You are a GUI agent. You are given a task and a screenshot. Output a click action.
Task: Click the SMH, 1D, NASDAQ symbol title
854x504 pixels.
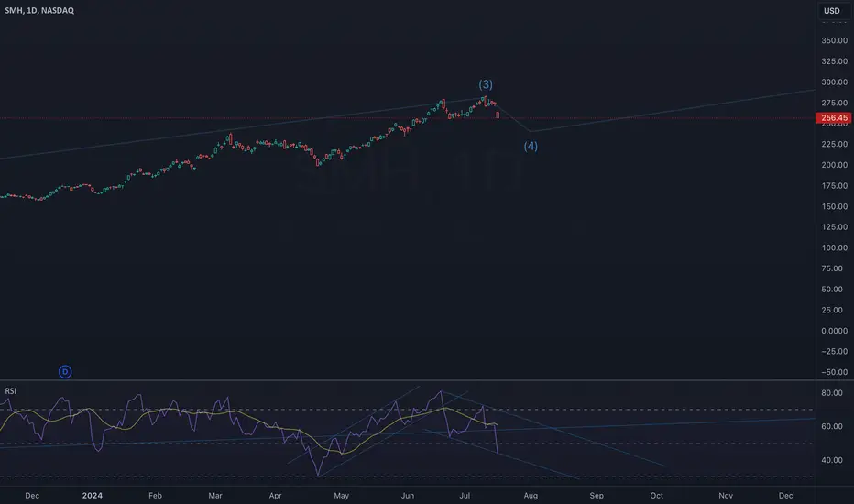[39, 10]
